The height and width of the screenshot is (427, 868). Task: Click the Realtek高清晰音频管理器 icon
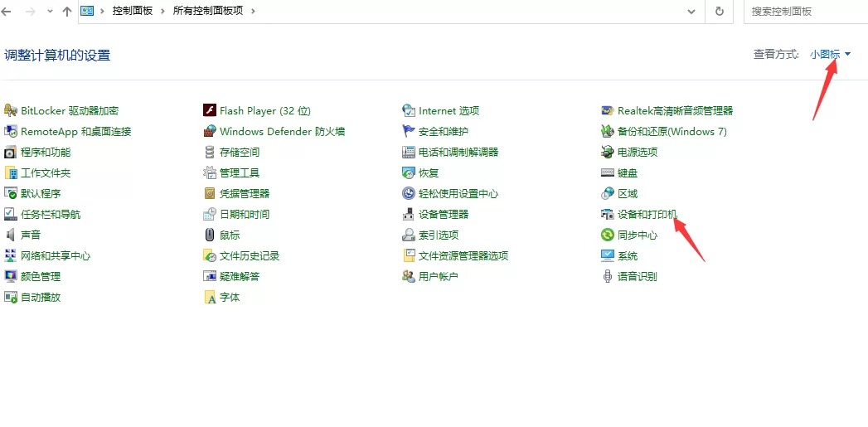(x=607, y=111)
